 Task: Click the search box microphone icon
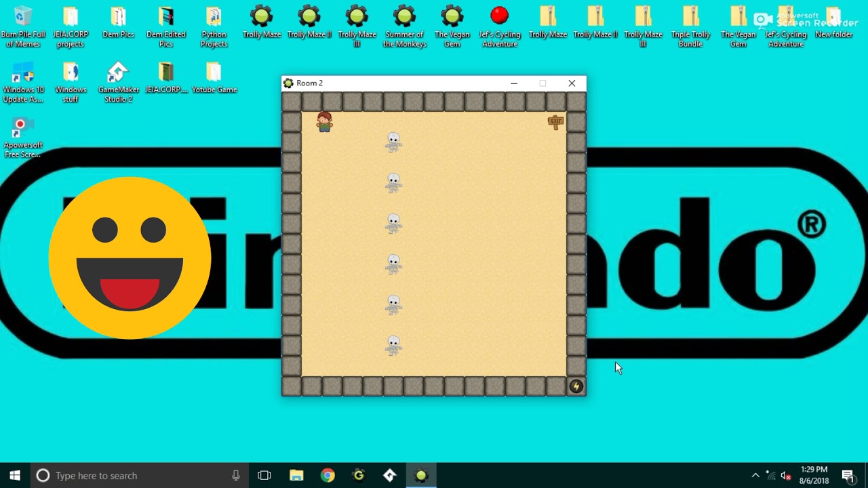[x=236, y=475]
